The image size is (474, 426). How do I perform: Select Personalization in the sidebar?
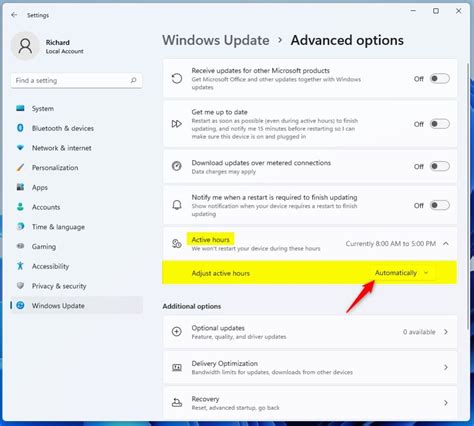[77, 167]
